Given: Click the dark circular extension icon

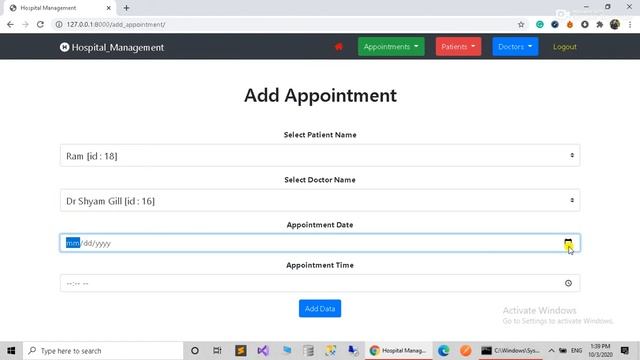Looking at the screenshot, I should point(585,24).
